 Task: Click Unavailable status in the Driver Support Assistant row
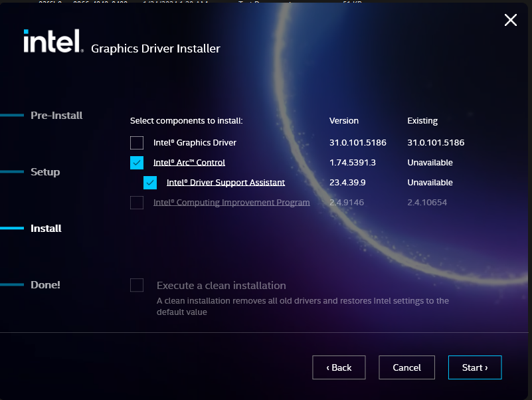pyautogui.click(x=430, y=183)
